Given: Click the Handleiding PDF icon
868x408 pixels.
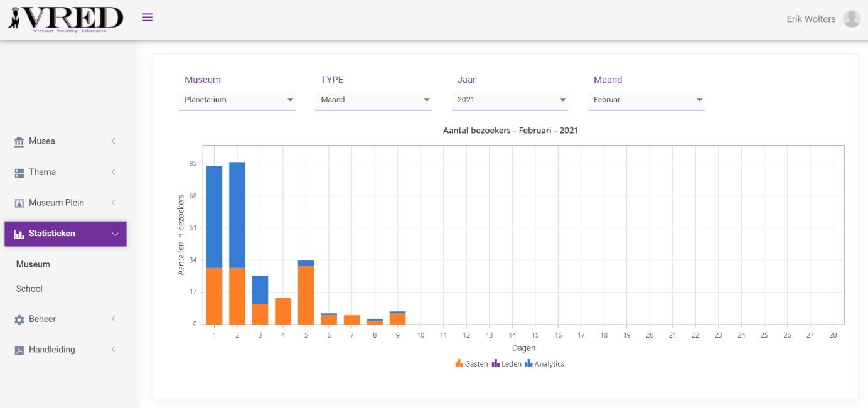Looking at the screenshot, I should (x=19, y=350).
